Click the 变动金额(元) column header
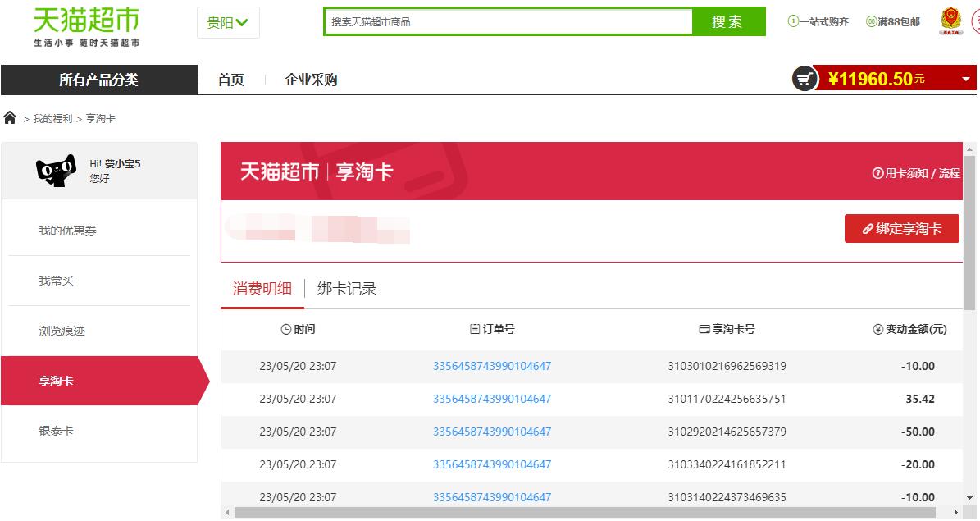Viewport: 980px width, 521px height. [x=910, y=329]
